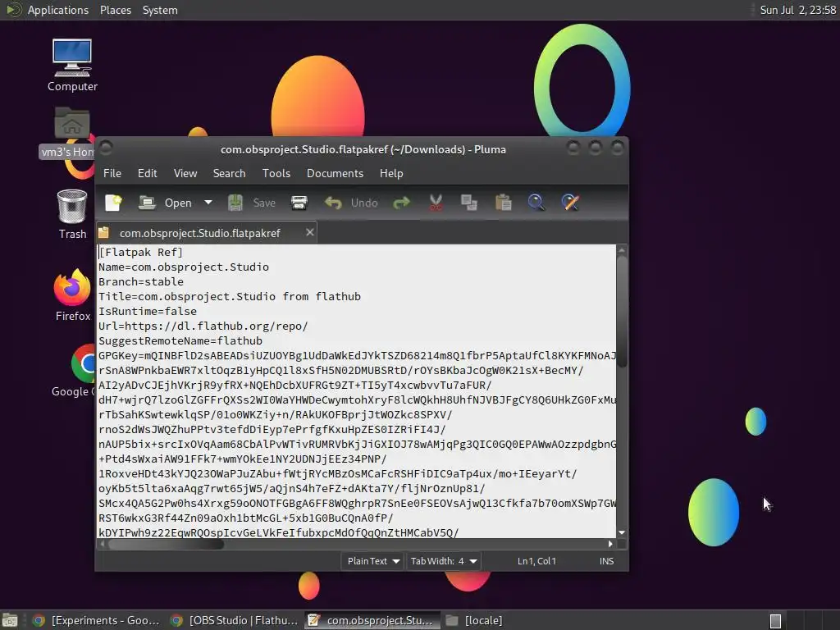Image resolution: width=840 pixels, height=630 pixels.
Task: Click the clock showing Sun Jul 2, 23:58
Action: click(x=797, y=10)
